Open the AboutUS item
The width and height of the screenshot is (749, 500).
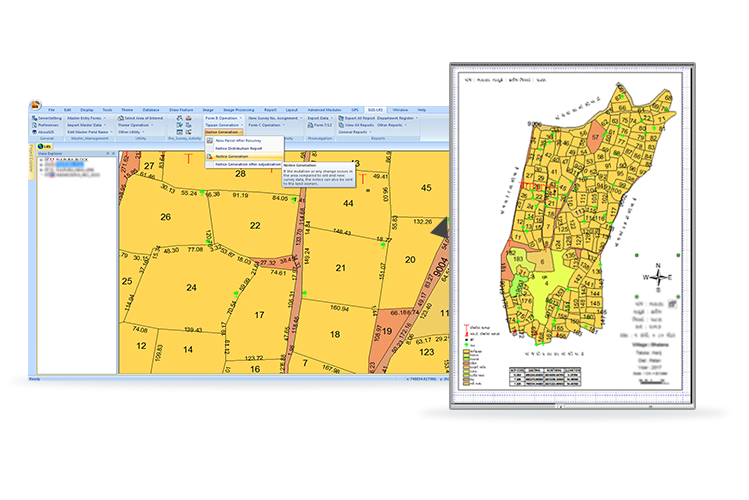click(x=43, y=132)
